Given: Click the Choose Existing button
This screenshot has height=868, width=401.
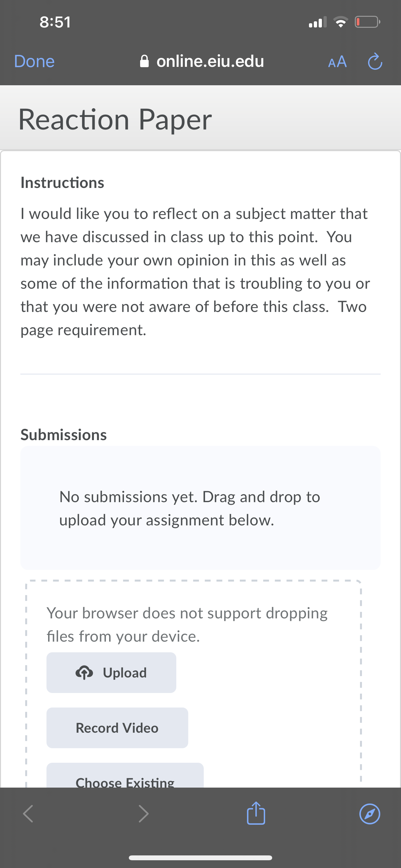Looking at the screenshot, I should (125, 775).
